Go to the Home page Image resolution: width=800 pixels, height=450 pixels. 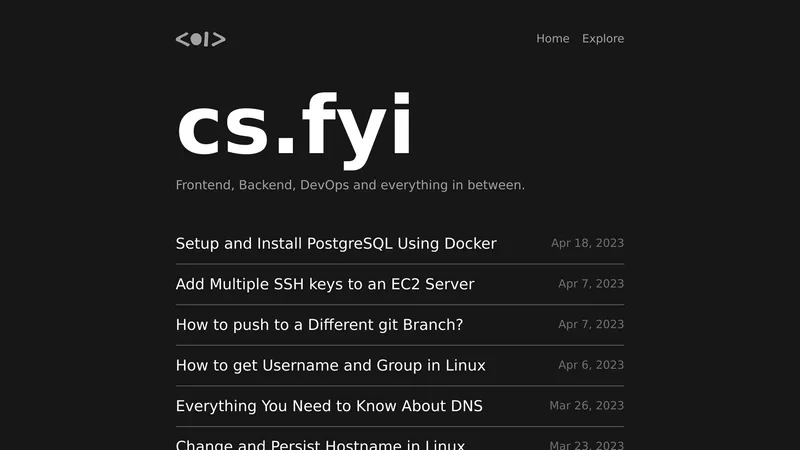(x=552, y=39)
